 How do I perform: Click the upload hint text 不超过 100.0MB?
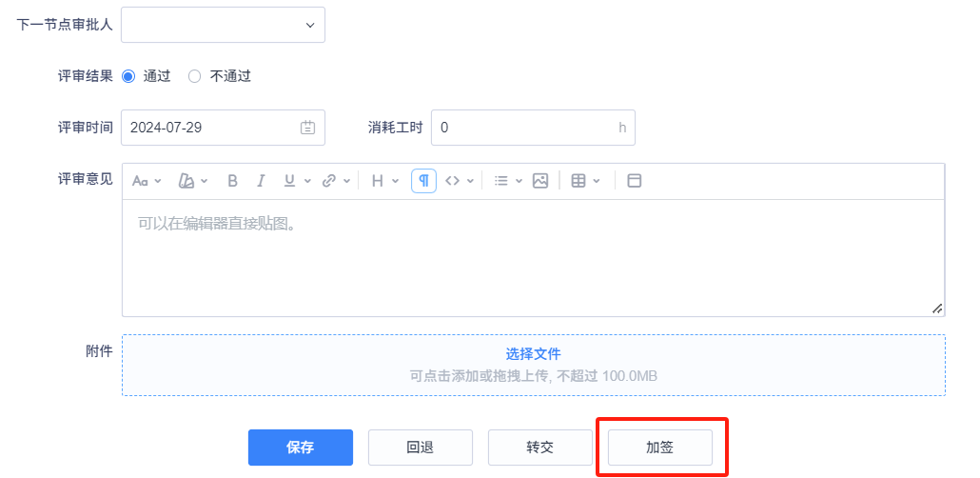pyautogui.click(x=607, y=376)
